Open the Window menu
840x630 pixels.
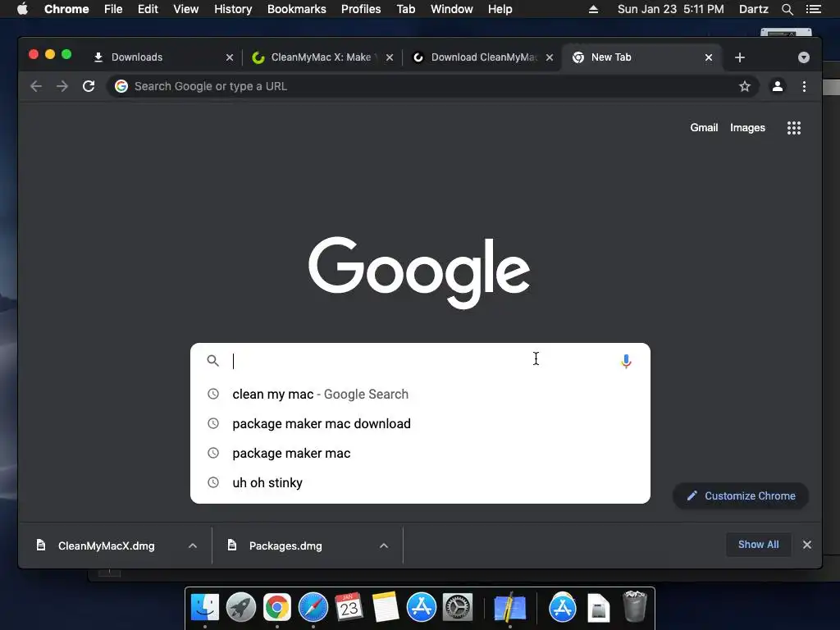tap(452, 9)
